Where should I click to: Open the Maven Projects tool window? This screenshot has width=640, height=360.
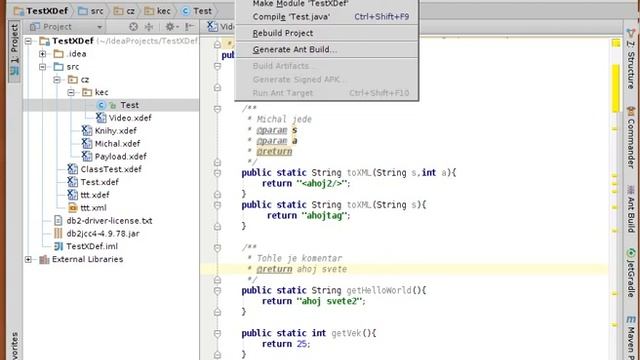coord(631,337)
